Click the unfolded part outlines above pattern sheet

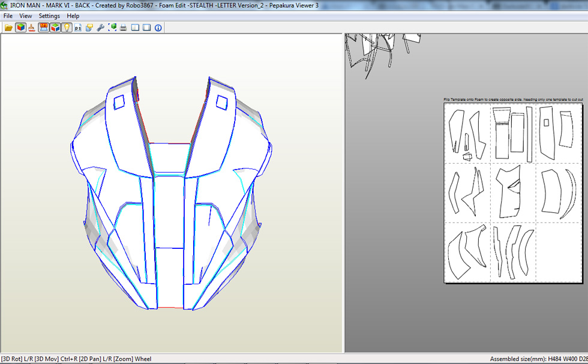coord(383,56)
